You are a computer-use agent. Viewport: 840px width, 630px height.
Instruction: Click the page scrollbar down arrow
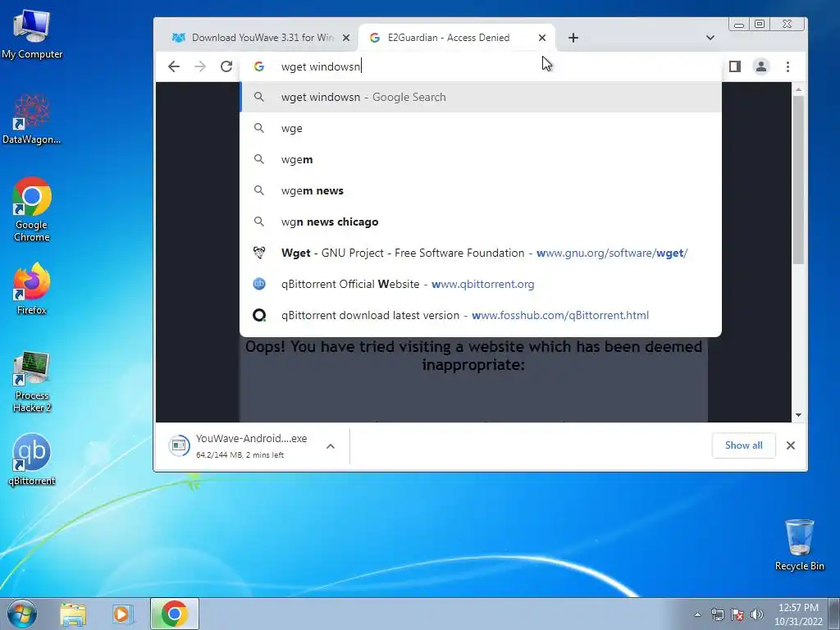[x=798, y=415]
